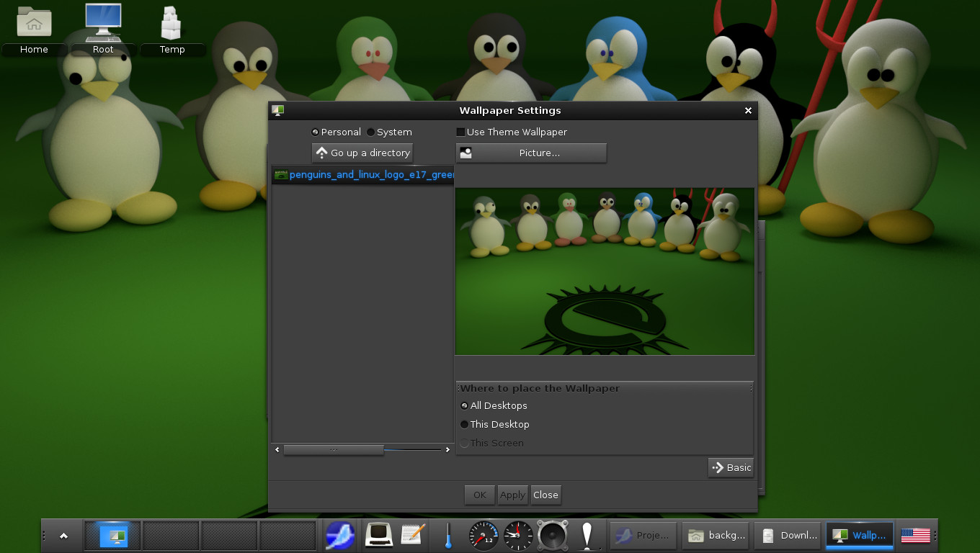
Task: Click the shelf up-arrow start menu icon
Action: [63, 536]
